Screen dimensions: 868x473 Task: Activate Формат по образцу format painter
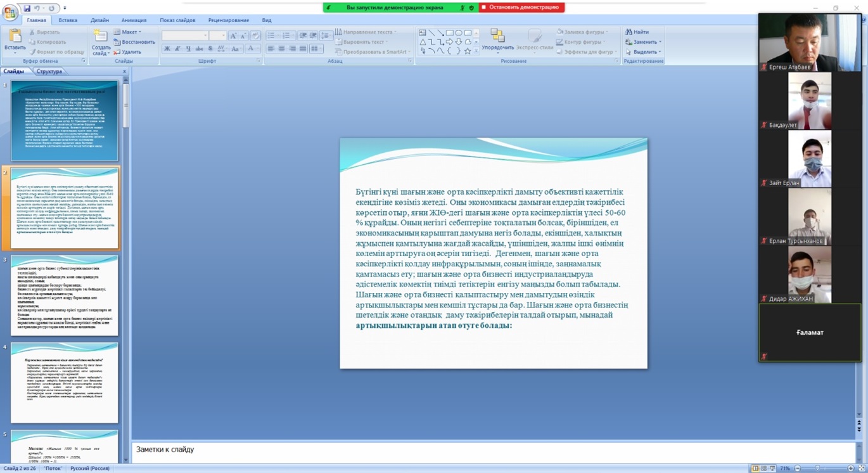point(56,52)
